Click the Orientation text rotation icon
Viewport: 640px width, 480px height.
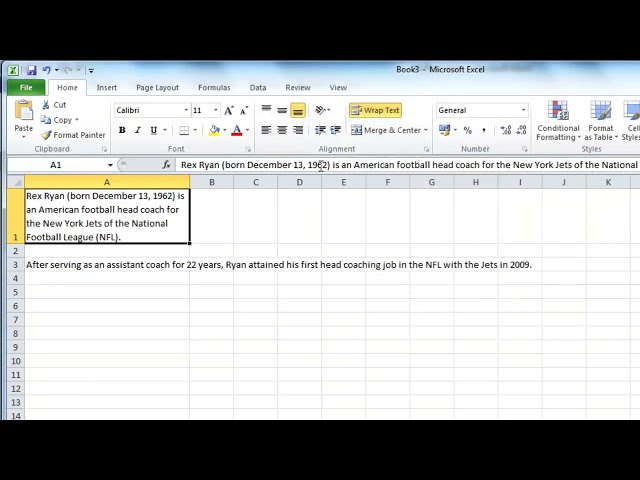(x=320, y=110)
